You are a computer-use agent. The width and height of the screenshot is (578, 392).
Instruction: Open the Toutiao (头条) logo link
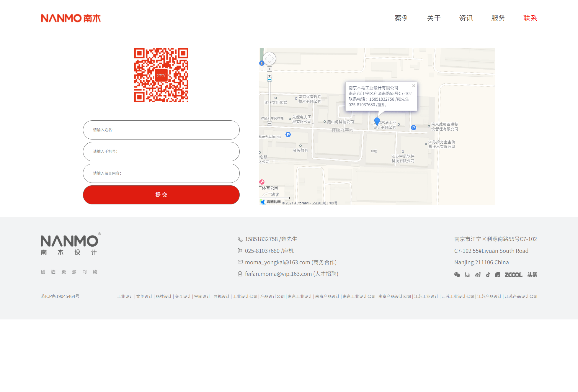click(x=532, y=275)
